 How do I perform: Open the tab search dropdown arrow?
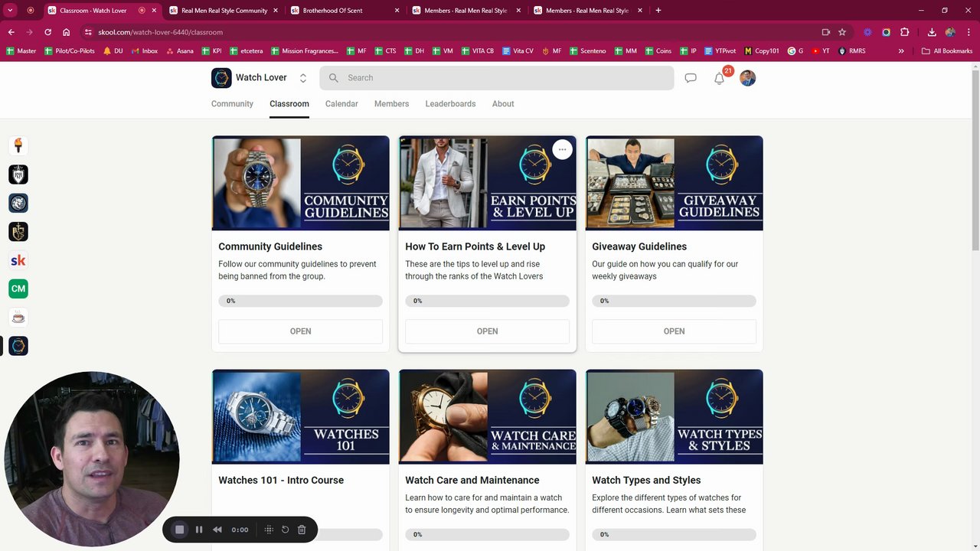[x=11, y=11]
